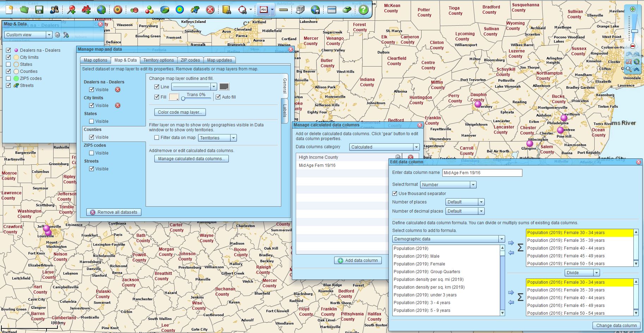
Task: Click Manage calculated data columns button
Action: pyautogui.click(x=191, y=159)
